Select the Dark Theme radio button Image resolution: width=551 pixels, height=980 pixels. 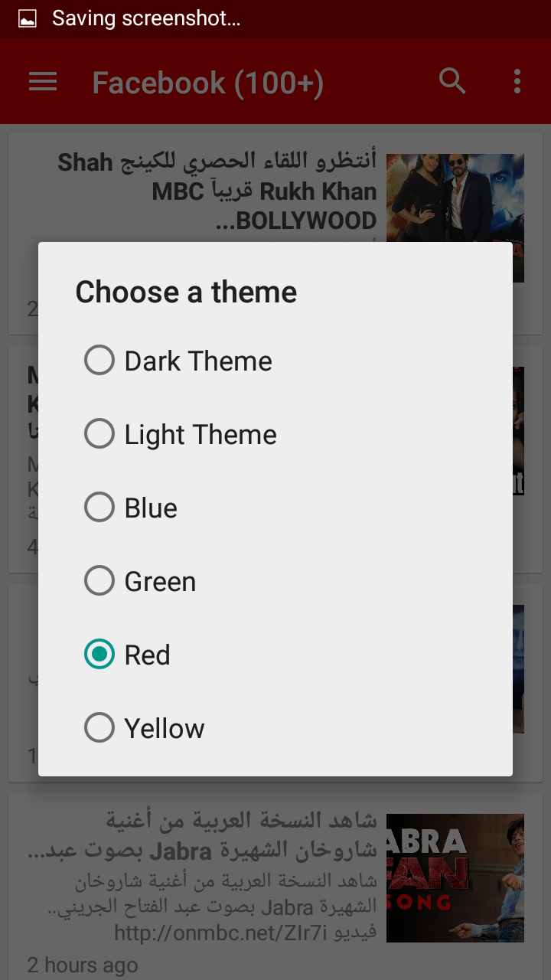[99, 360]
